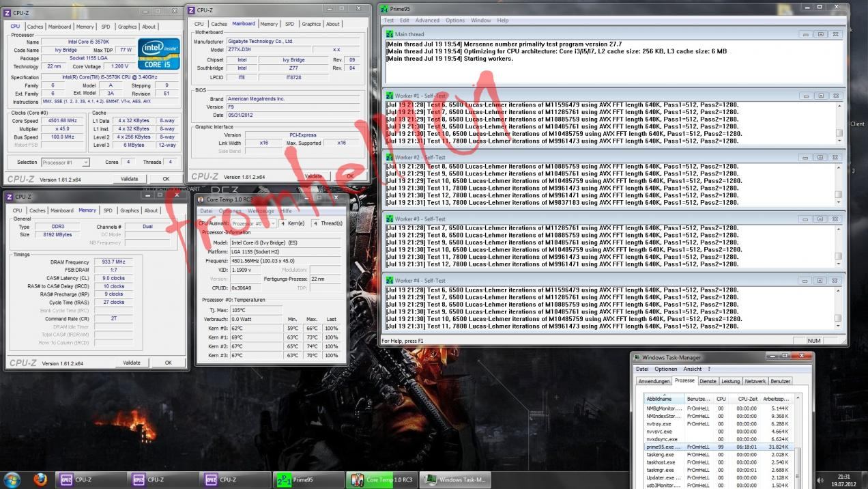Switch to Netzwerk tab in Task-Manager
The image size is (868, 489).
pos(755,381)
